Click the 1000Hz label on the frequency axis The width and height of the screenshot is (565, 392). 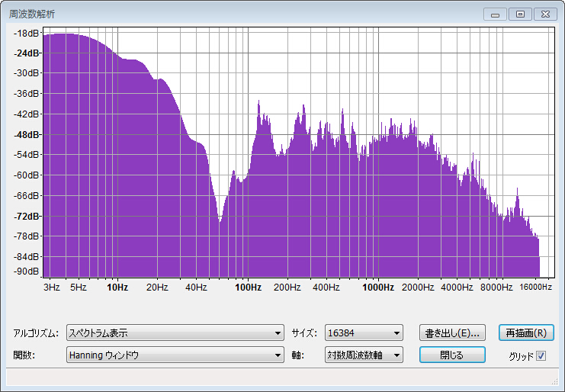coord(378,288)
